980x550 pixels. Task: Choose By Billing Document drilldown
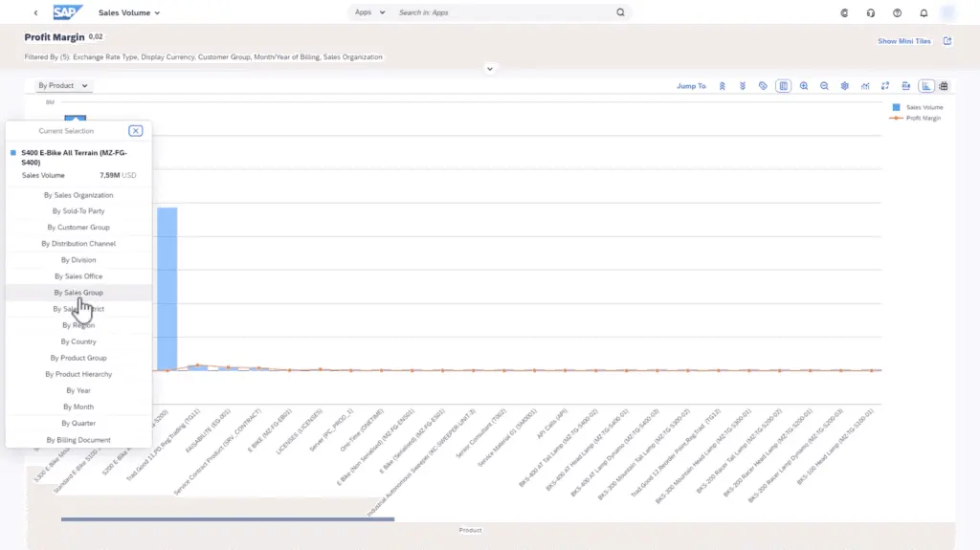[78, 440]
